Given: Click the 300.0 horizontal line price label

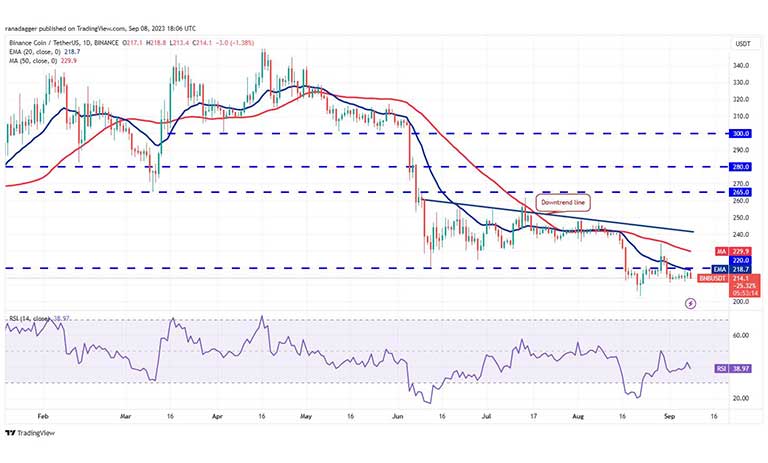Looking at the screenshot, I should (x=741, y=134).
